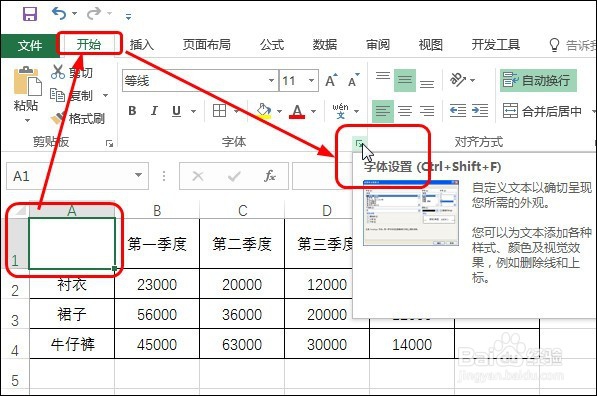Toggle 自动换行 wrap text
The image size is (597, 396).
pos(538,80)
